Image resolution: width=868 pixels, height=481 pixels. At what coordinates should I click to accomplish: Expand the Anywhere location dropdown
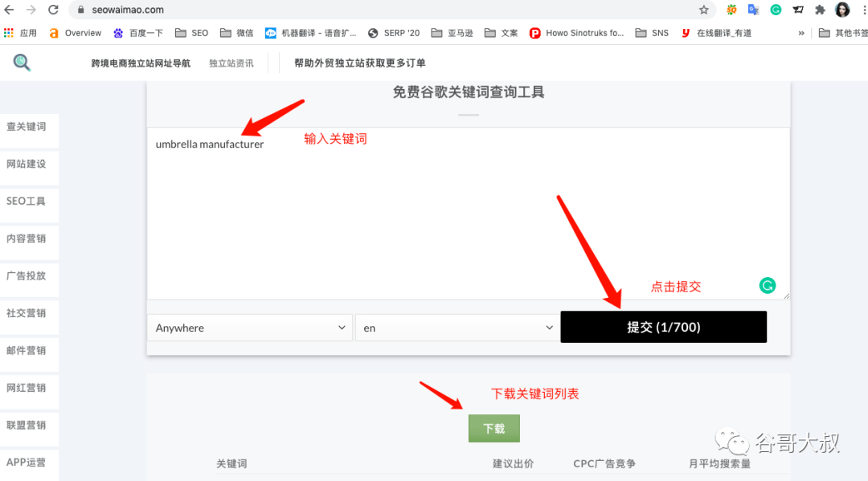click(x=249, y=328)
